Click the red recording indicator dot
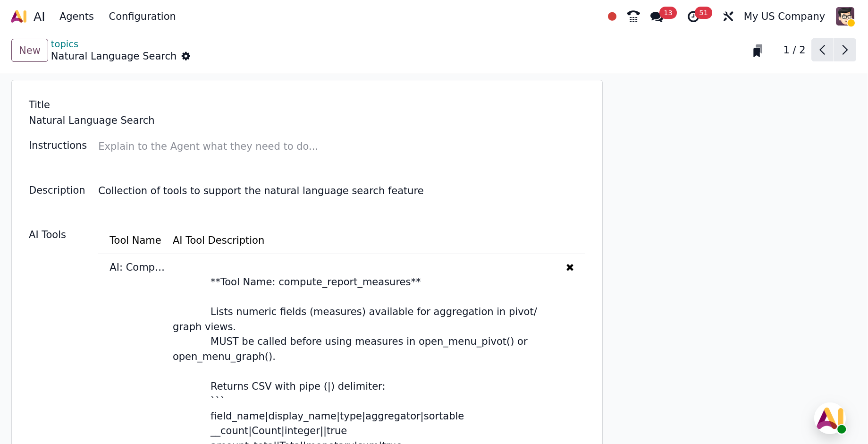Viewport: 868px width, 444px height. click(612, 17)
